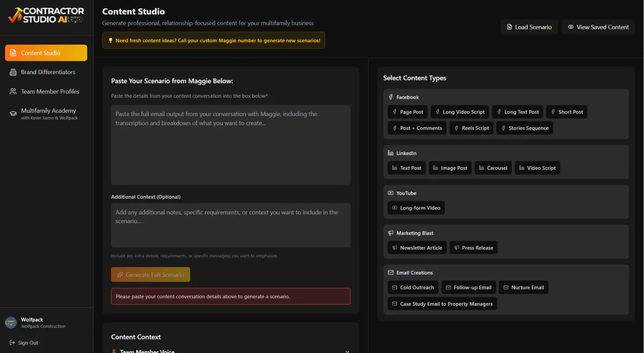Click the sparkle icon on Generate button
This screenshot has width=644, height=353.
pyautogui.click(x=120, y=275)
